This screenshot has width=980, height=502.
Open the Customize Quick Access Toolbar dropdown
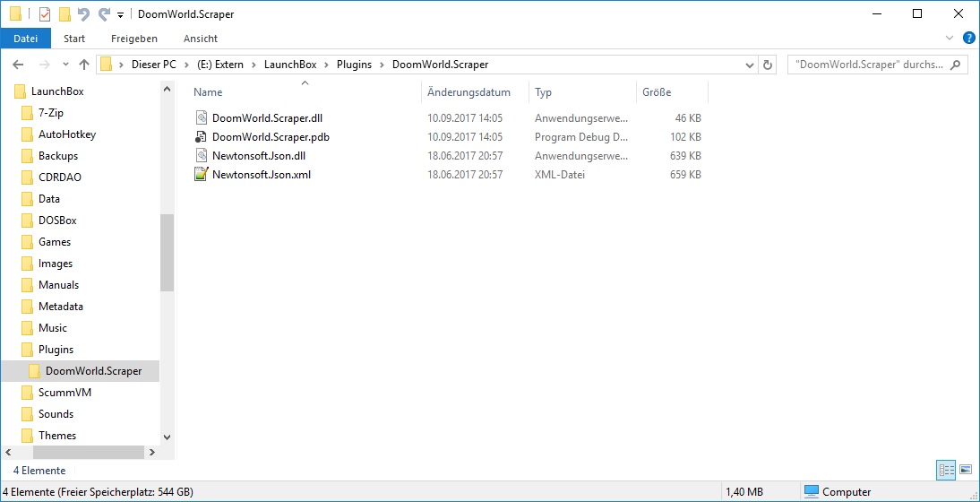point(121,15)
